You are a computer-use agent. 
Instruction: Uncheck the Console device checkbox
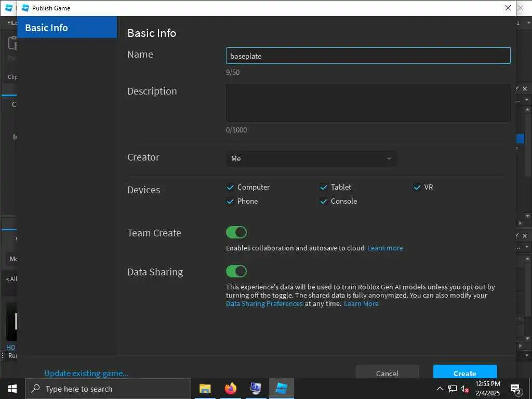click(x=323, y=201)
